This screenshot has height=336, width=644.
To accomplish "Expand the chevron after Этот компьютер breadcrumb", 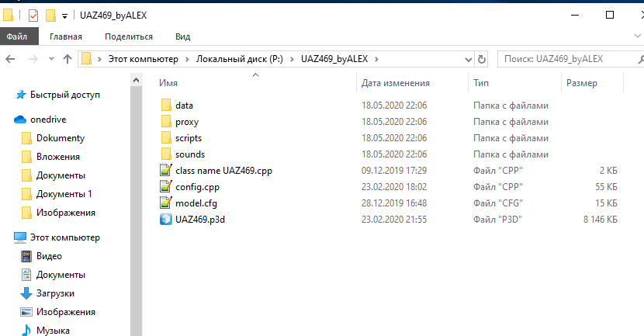I will click(x=187, y=59).
